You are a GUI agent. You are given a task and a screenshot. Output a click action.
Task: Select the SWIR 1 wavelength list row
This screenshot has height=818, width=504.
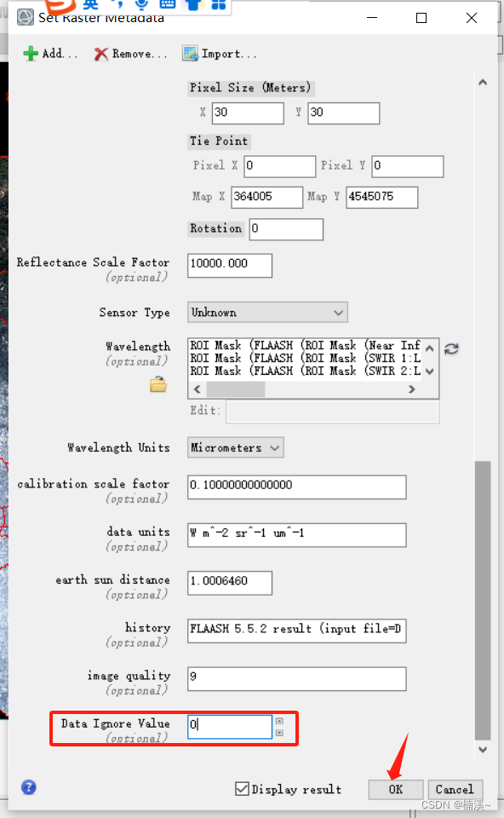305,359
